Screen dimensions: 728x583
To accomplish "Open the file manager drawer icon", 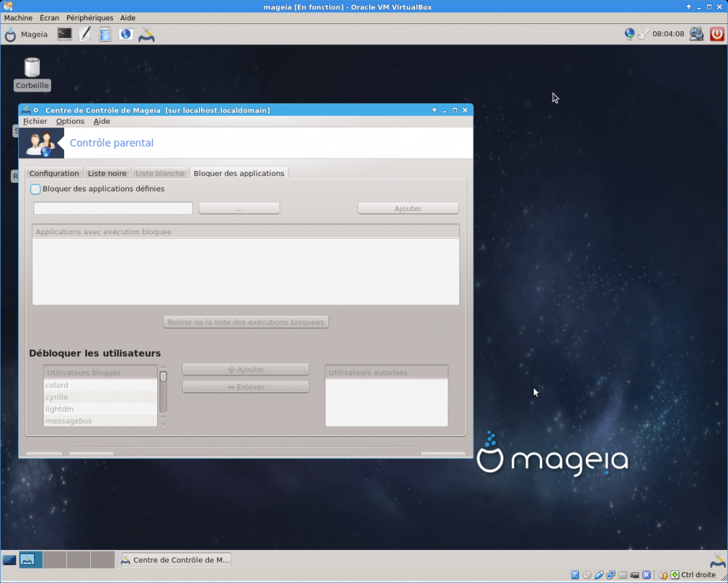I will coord(106,34).
